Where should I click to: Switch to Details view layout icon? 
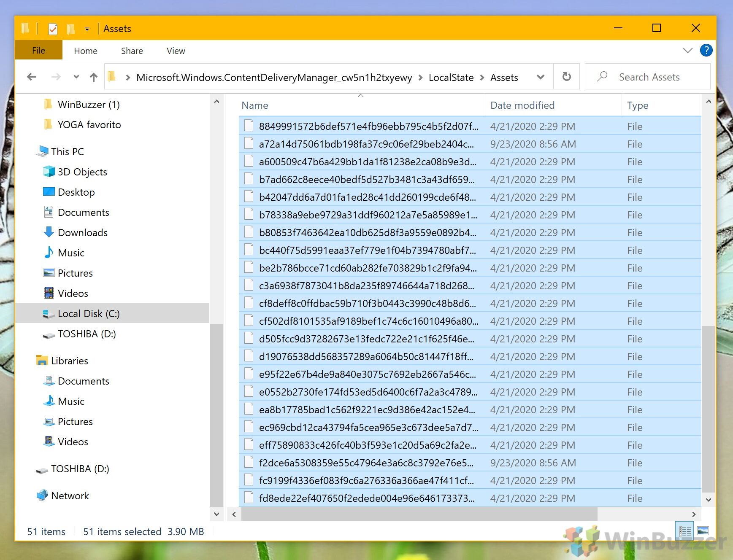tap(685, 531)
